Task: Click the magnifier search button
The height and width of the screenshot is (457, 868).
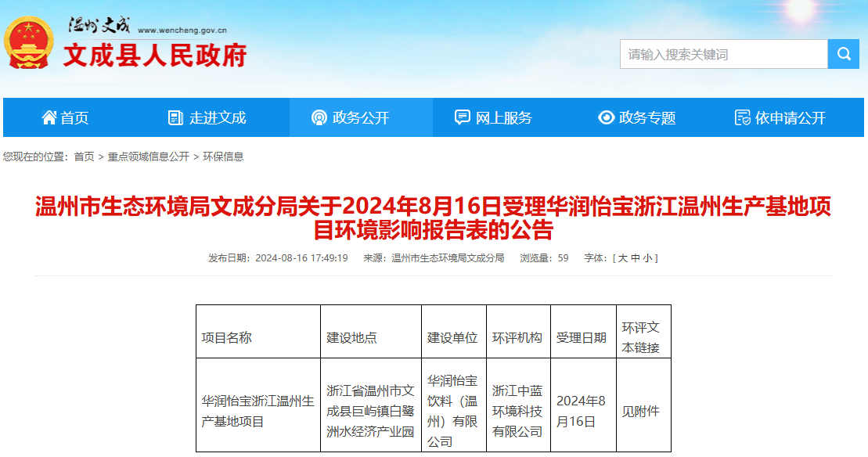Action: click(x=843, y=54)
